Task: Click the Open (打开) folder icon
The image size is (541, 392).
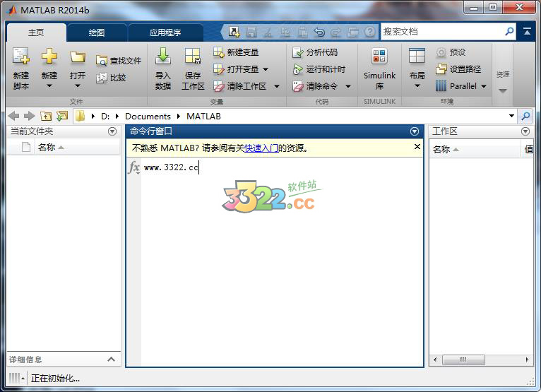Action: point(77,57)
